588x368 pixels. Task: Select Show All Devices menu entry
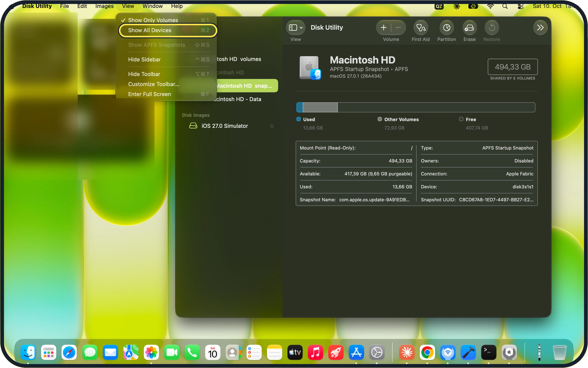(168, 30)
